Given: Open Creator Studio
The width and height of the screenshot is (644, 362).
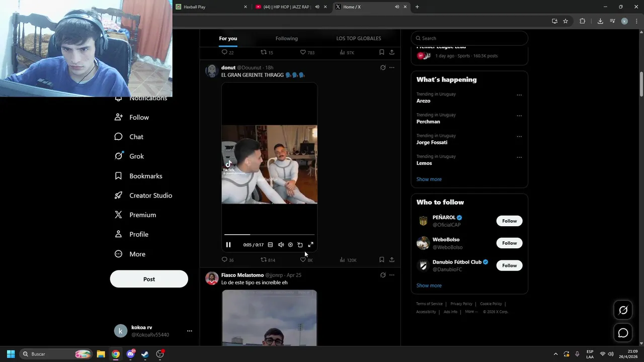Looking at the screenshot, I should (x=143, y=196).
